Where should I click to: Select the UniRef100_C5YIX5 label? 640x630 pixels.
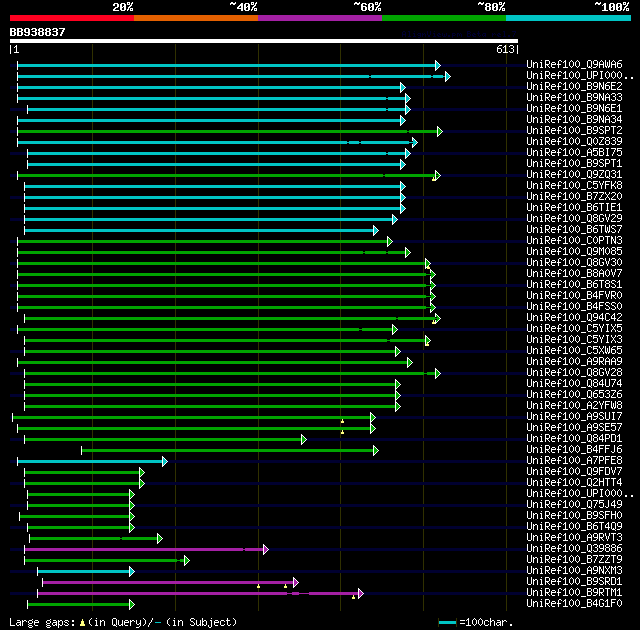(574, 328)
